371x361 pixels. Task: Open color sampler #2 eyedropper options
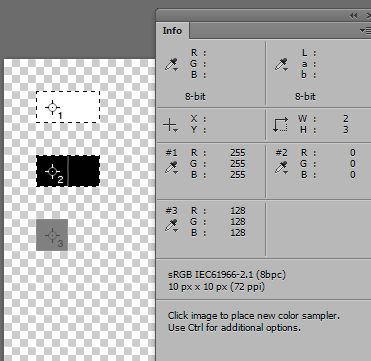point(282,167)
